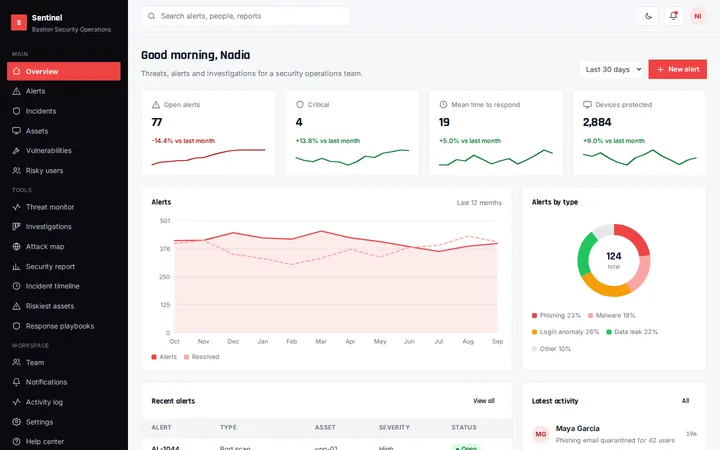720x450 pixels.
Task: Toggle dark mode with moon icon
Action: pos(648,16)
